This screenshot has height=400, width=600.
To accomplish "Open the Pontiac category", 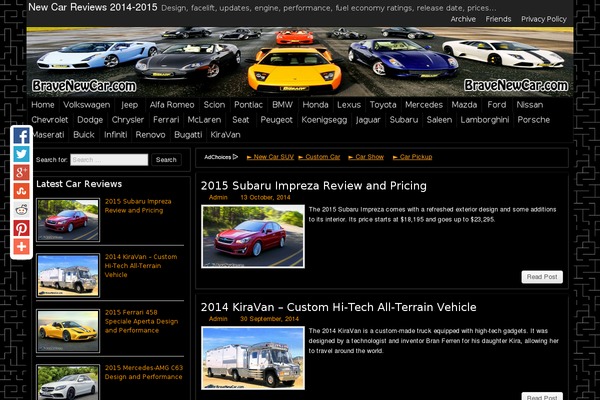I will click(248, 105).
